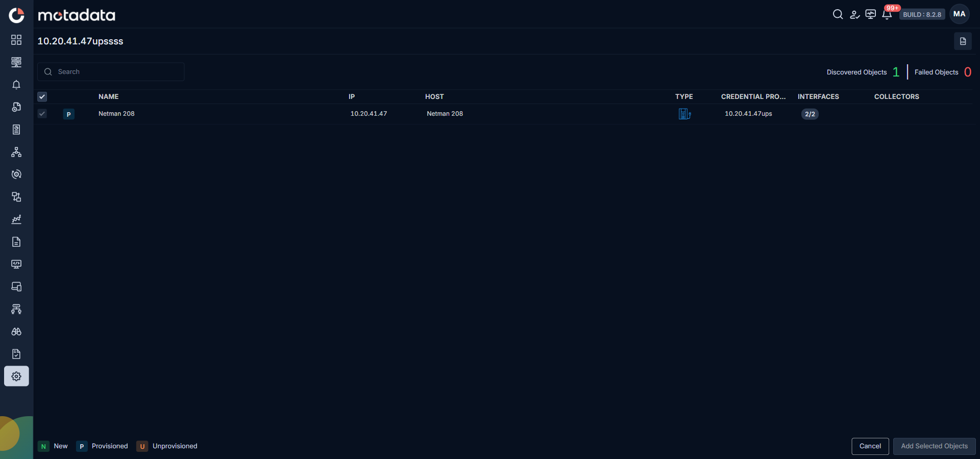
Task: Open the settings gear in sidebar
Action: tap(16, 376)
